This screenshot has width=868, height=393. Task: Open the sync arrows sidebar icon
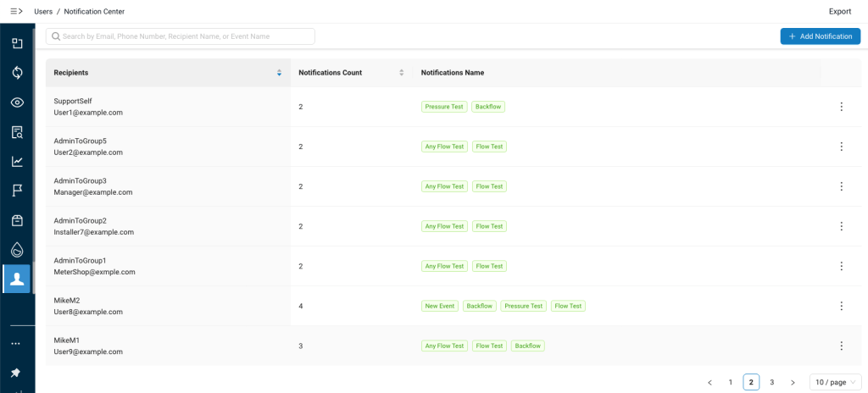17,73
